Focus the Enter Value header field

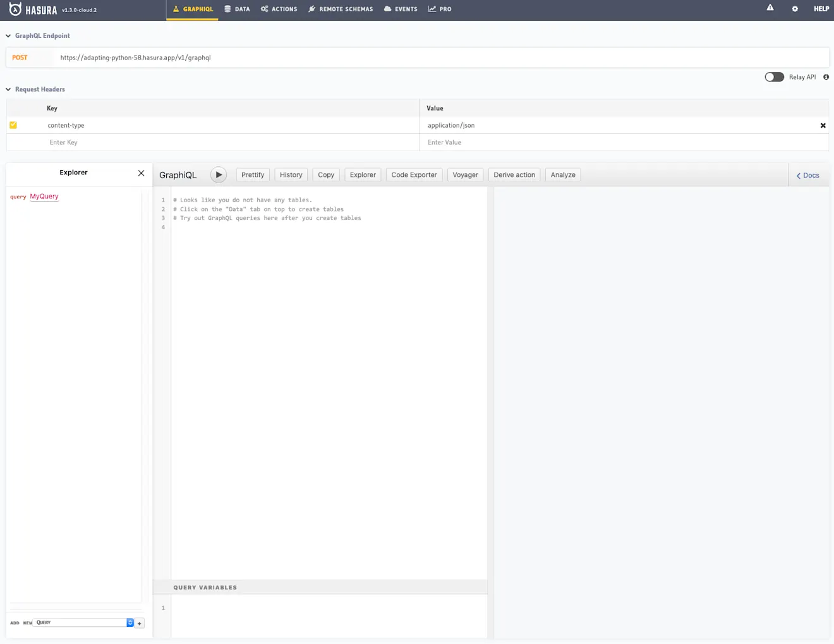tap(624, 142)
